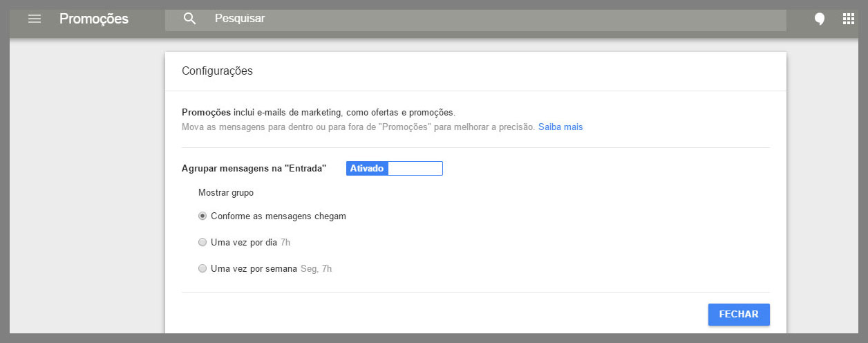
Task: Focus the Pesquisar search field
Action: [x=475, y=19]
